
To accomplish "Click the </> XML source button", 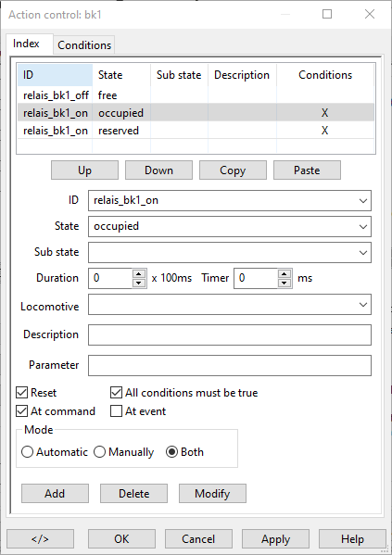I will [41, 538].
